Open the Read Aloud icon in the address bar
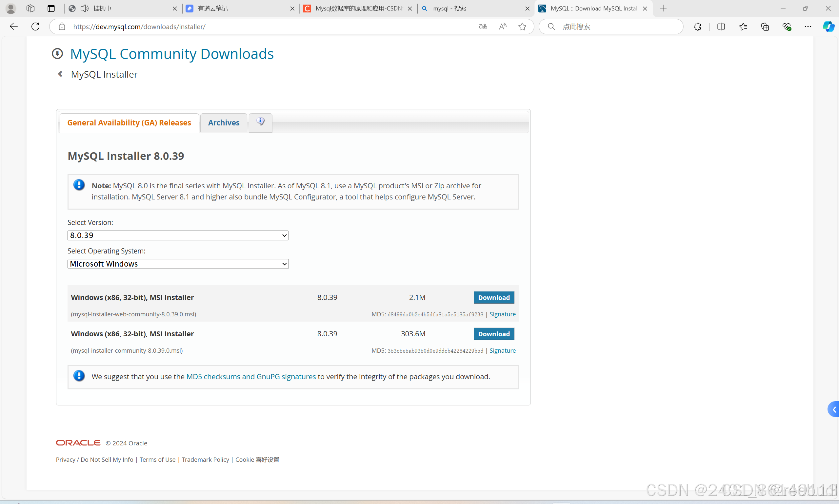This screenshot has height=504, width=839. point(502,27)
